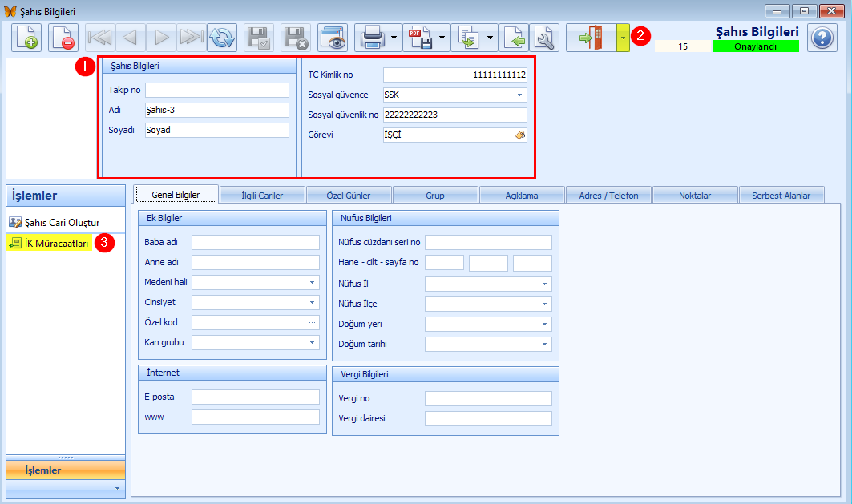Image resolution: width=852 pixels, height=504 pixels.
Task: Open the wrench settings icon
Action: pos(544,38)
